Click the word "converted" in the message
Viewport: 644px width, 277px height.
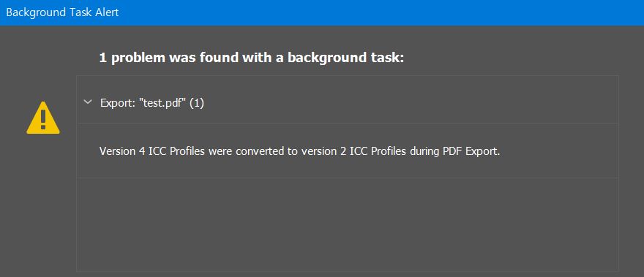point(254,151)
